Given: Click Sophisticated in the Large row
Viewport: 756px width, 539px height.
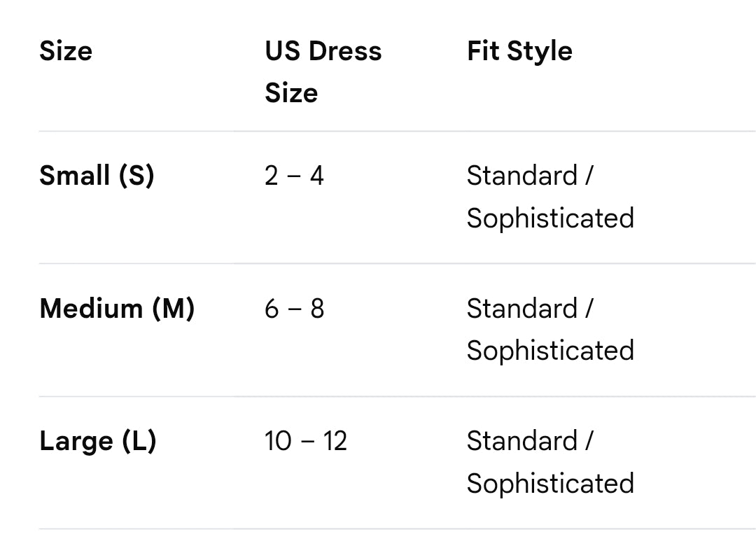Looking at the screenshot, I should (x=550, y=484).
